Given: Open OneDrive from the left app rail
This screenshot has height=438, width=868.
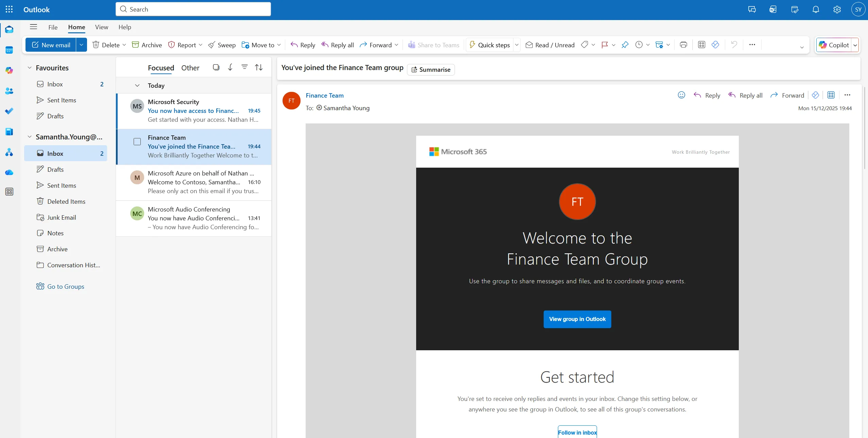Looking at the screenshot, I should (9, 172).
